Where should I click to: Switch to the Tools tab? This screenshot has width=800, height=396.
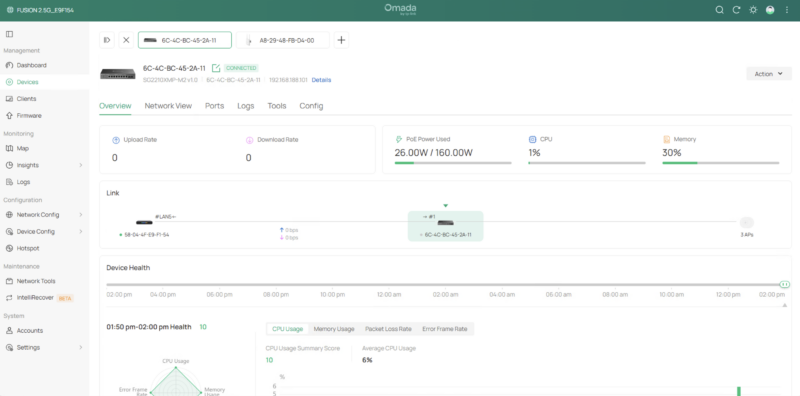(277, 106)
